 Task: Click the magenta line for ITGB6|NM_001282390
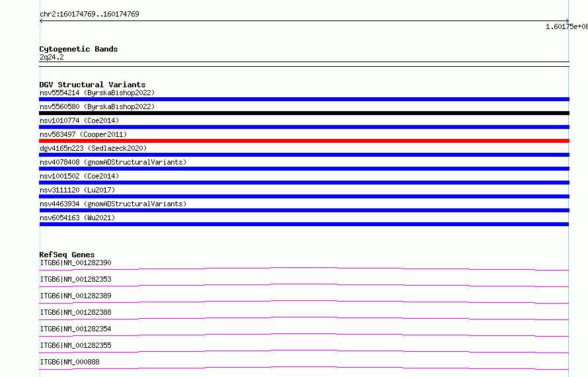[304, 269]
